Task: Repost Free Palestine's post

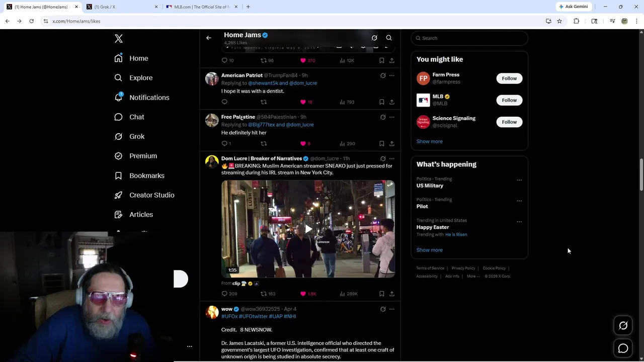Action: pos(264,144)
